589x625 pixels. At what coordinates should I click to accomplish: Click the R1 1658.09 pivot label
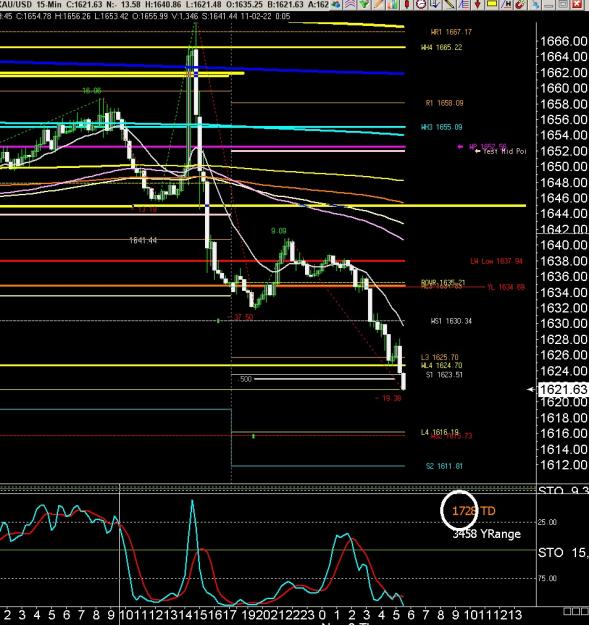click(x=444, y=103)
